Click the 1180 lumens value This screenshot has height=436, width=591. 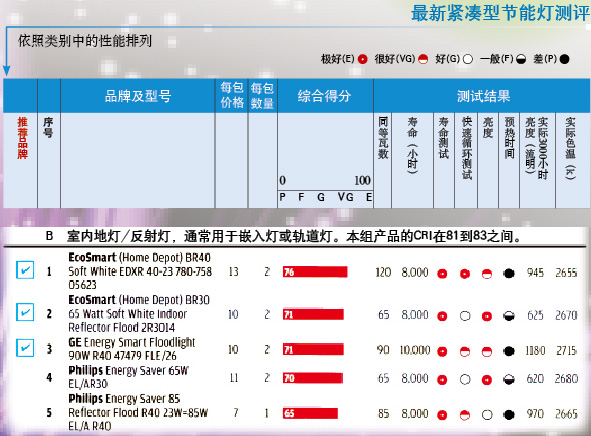(535, 351)
